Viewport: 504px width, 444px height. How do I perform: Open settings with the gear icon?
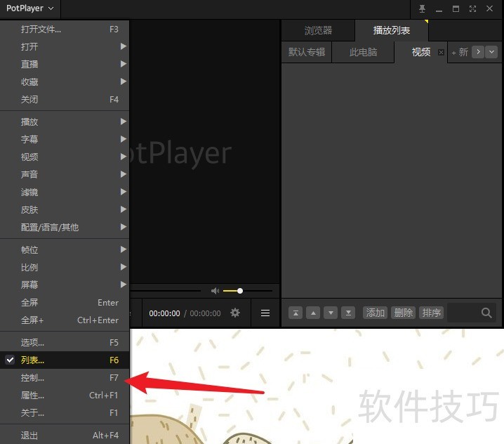(235, 313)
